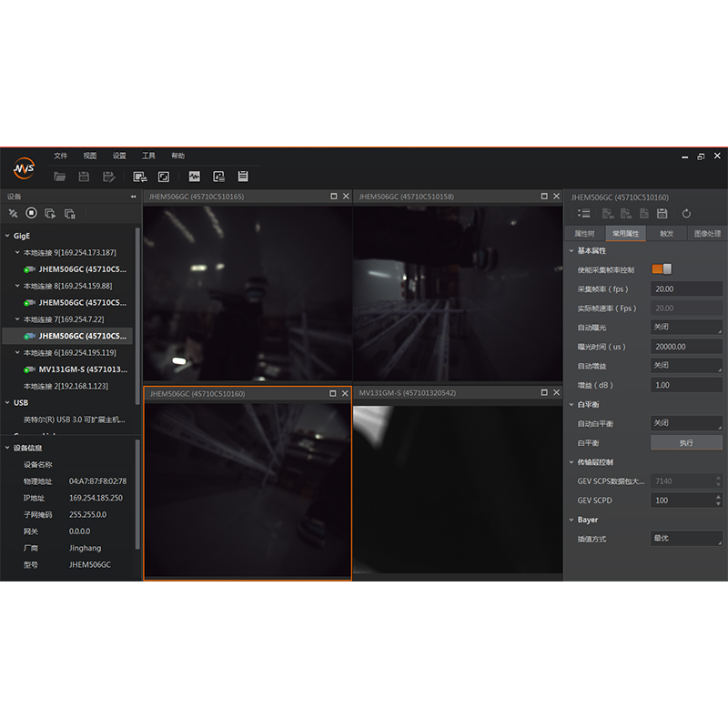The height and width of the screenshot is (728, 728).
Task: Click the stop acquisition icon in device panel
Action: click(x=31, y=213)
